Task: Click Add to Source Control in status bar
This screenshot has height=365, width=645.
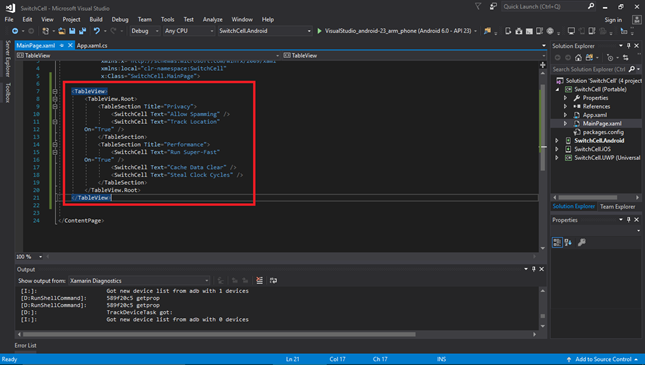Action: (603, 359)
